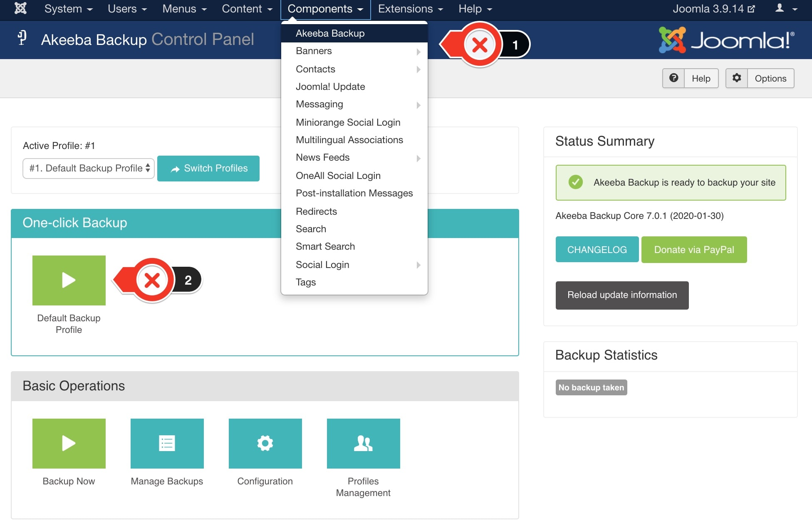Click the No backup taken badge
Screen dimensions: 812x526
pos(591,387)
